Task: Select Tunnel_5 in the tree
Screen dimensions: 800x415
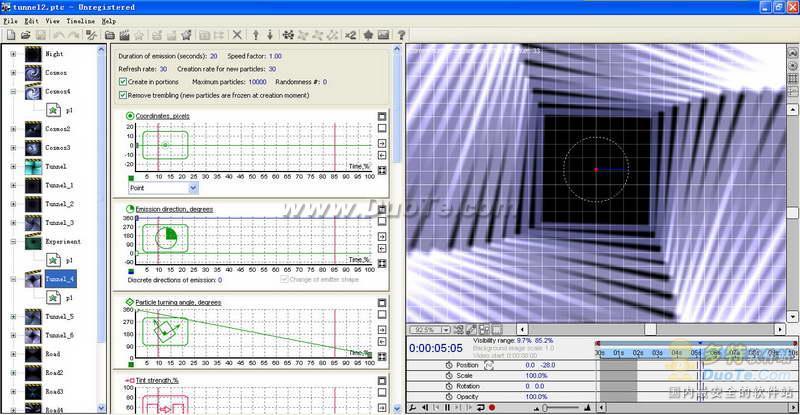Action: pos(59,316)
